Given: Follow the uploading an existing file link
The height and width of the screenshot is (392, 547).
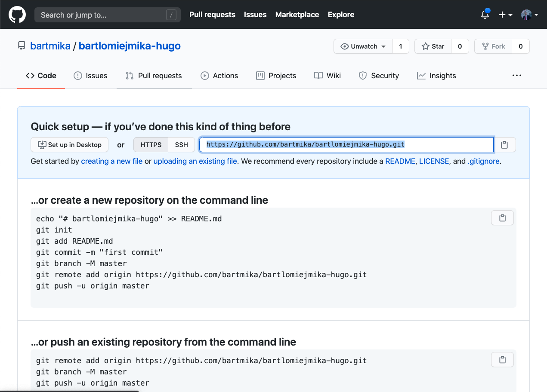Looking at the screenshot, I should click(x=195, y=162).
